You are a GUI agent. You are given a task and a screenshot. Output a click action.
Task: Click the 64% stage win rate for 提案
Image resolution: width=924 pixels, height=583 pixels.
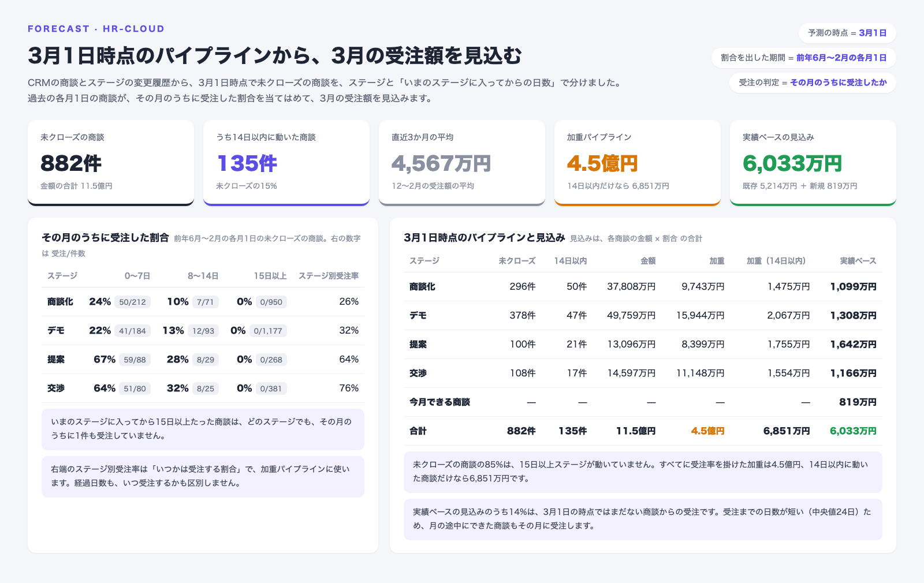349,360
